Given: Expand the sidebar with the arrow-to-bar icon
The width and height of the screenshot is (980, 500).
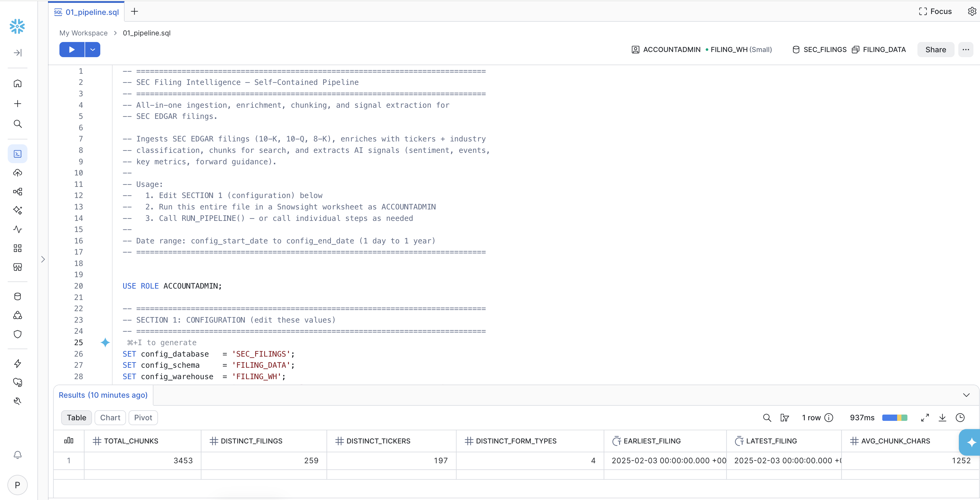Looking at the screenshot, I should point(17,53).
